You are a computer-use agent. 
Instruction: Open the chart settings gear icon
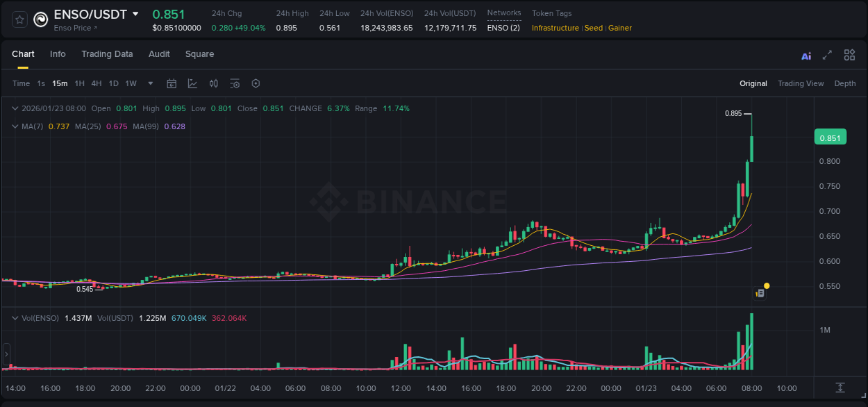click(256, 83)
